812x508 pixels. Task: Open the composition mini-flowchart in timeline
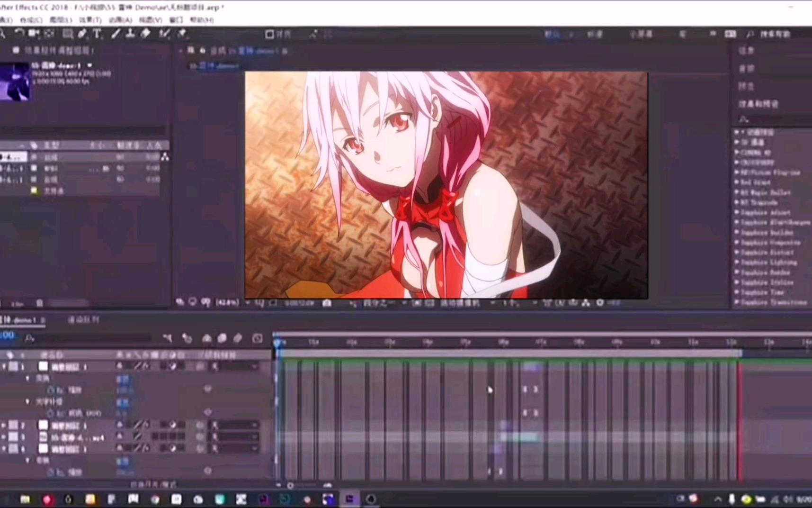point(167,338)
